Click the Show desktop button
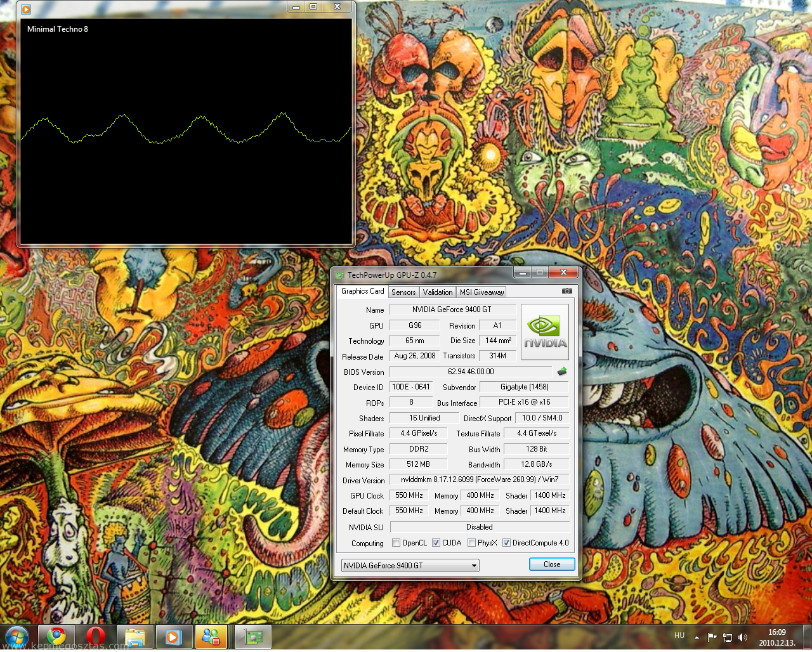 tap(807, 637)
